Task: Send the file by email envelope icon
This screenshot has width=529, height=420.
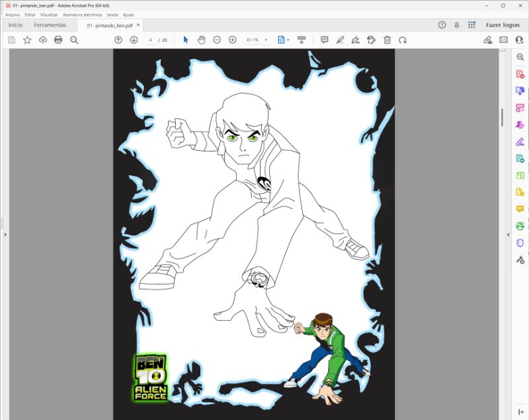Action: (503, 40)
